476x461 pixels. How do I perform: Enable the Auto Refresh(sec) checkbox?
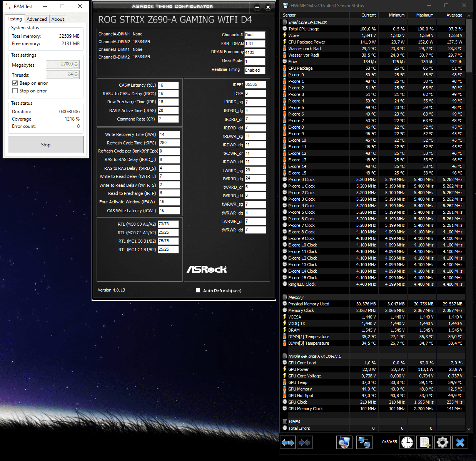(198, 290)
